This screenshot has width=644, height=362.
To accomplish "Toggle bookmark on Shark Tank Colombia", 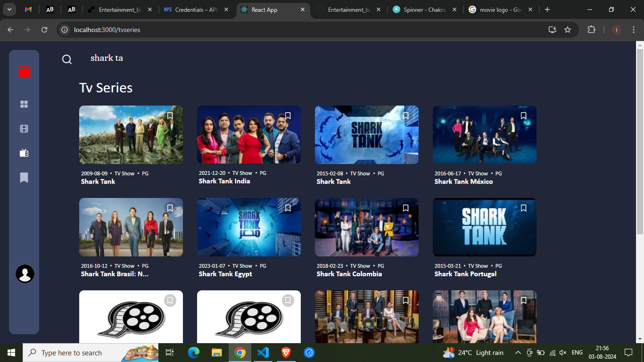I will point(406,208).
